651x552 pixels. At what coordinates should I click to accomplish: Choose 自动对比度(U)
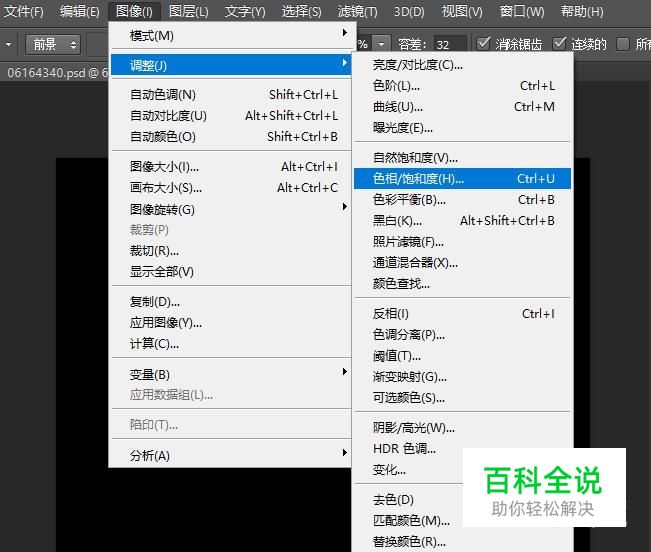pyautogui.click(x=231, y=115)
